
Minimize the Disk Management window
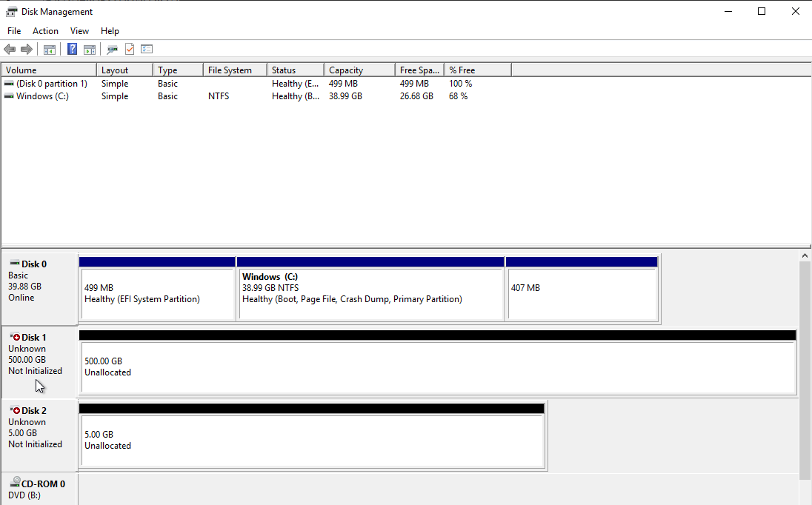click(x=728, y=11)
